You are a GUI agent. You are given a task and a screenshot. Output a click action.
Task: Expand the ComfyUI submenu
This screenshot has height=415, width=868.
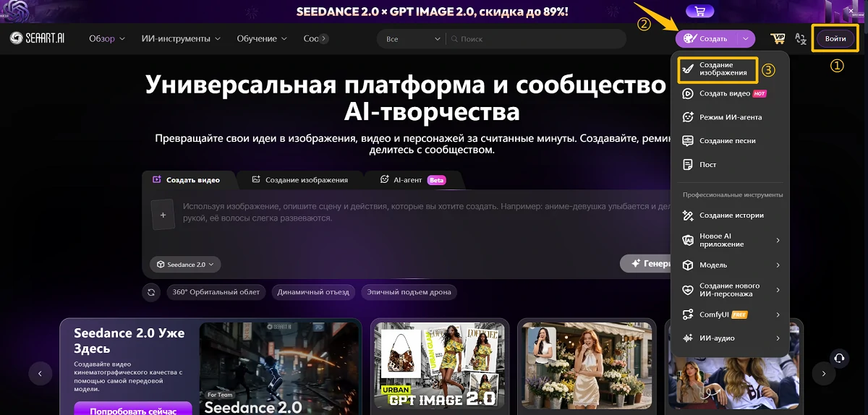click(778, 315)
